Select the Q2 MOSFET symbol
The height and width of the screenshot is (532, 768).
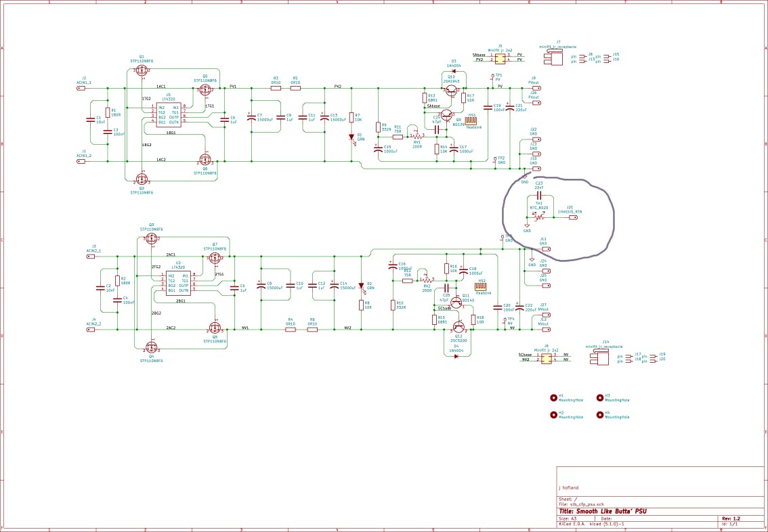coord(142,179)
